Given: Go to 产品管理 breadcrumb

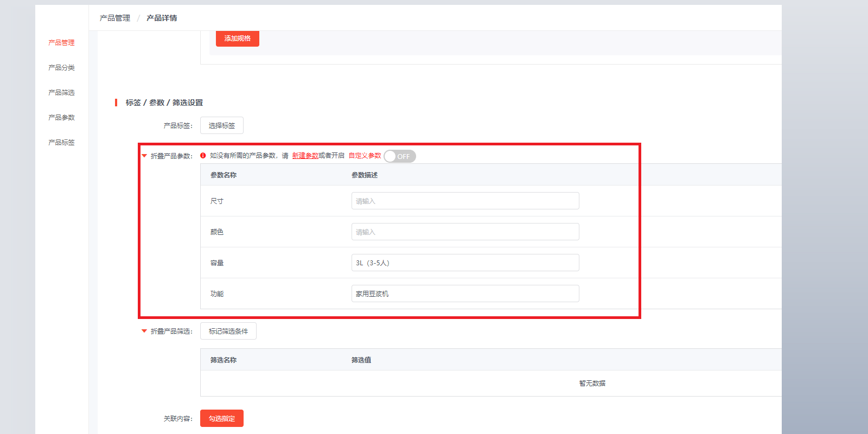Looking at the screenshot, I should click(115, 18).
